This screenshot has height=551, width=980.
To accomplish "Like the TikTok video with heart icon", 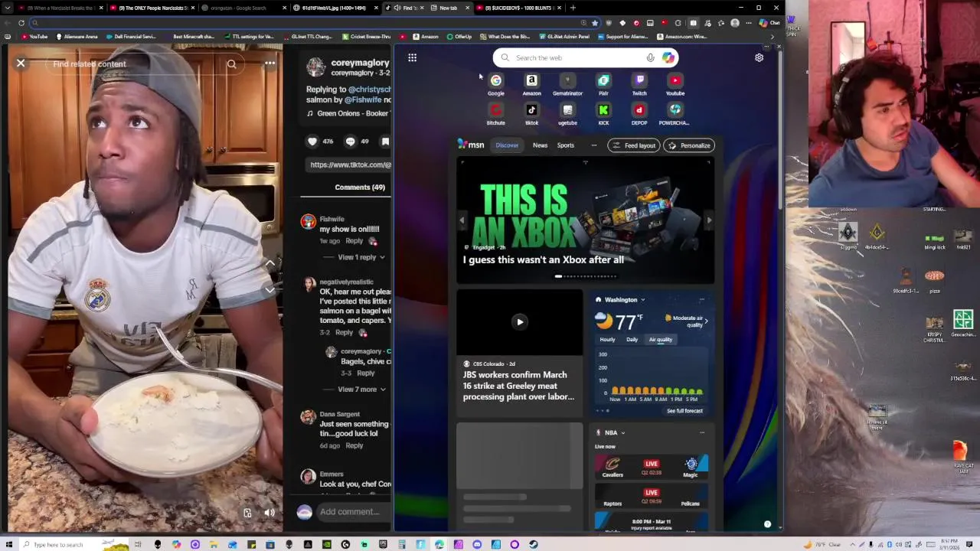I will [312, 141].
